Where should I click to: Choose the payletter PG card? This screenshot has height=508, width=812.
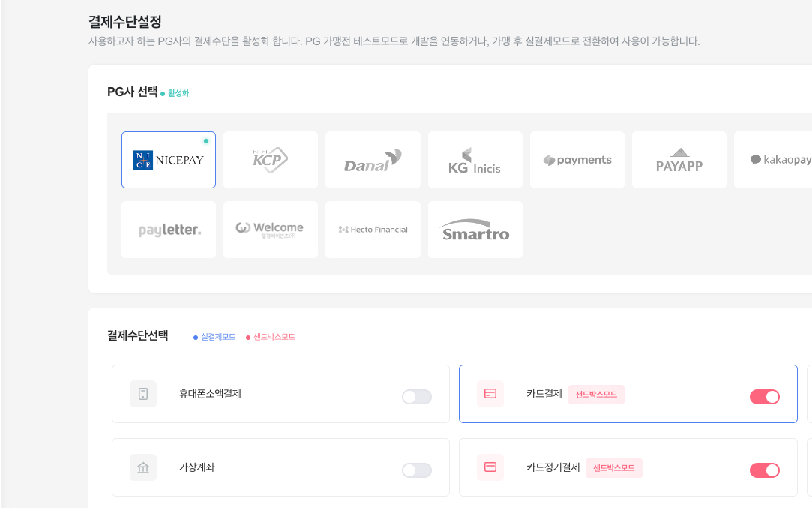[x=168, y=230]
